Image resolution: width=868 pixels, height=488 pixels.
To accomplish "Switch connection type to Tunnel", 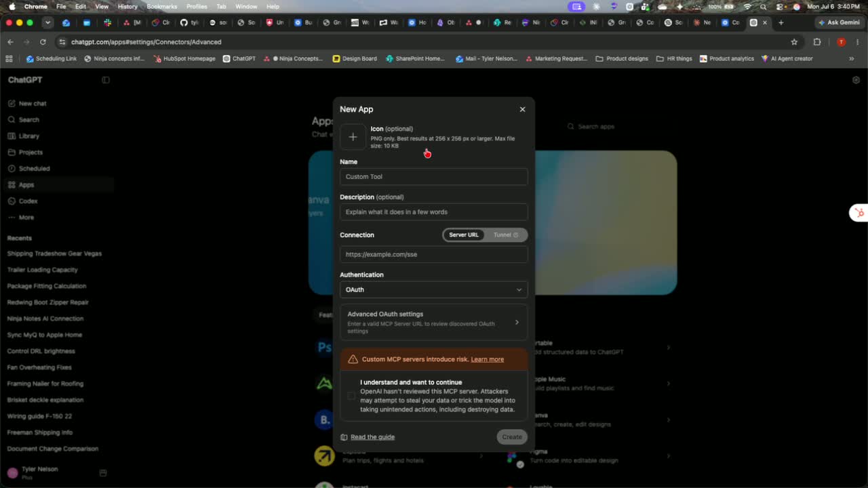I will tap(505, 235).
